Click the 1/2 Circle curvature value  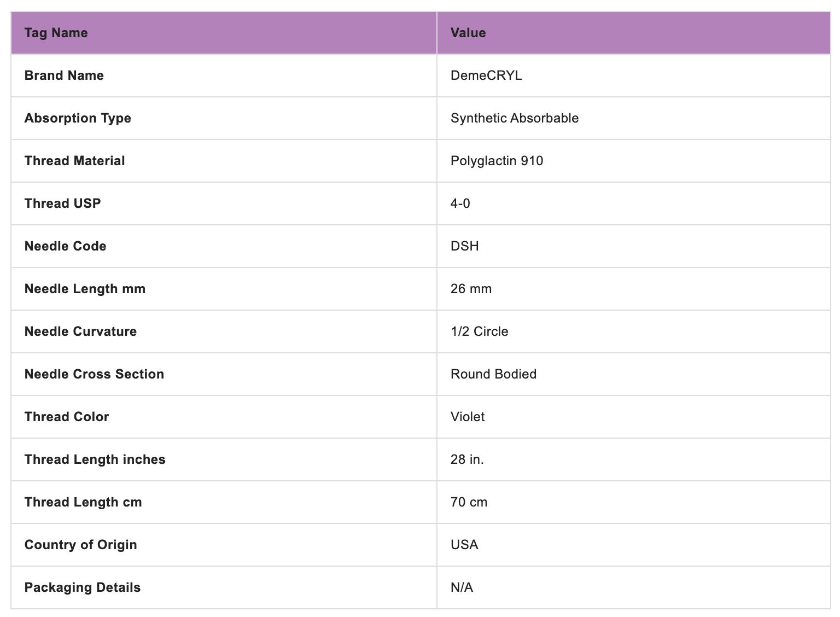pos(479,331)
